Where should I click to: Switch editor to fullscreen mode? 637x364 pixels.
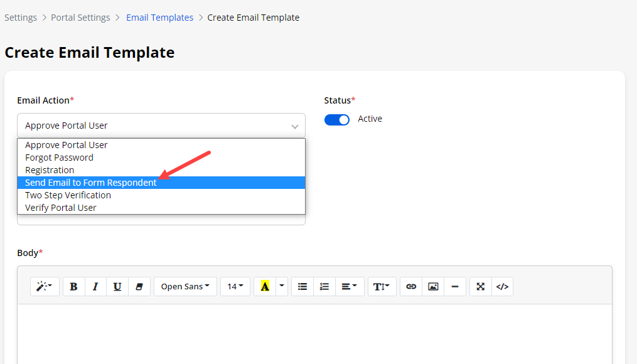[x=480, y=286]
